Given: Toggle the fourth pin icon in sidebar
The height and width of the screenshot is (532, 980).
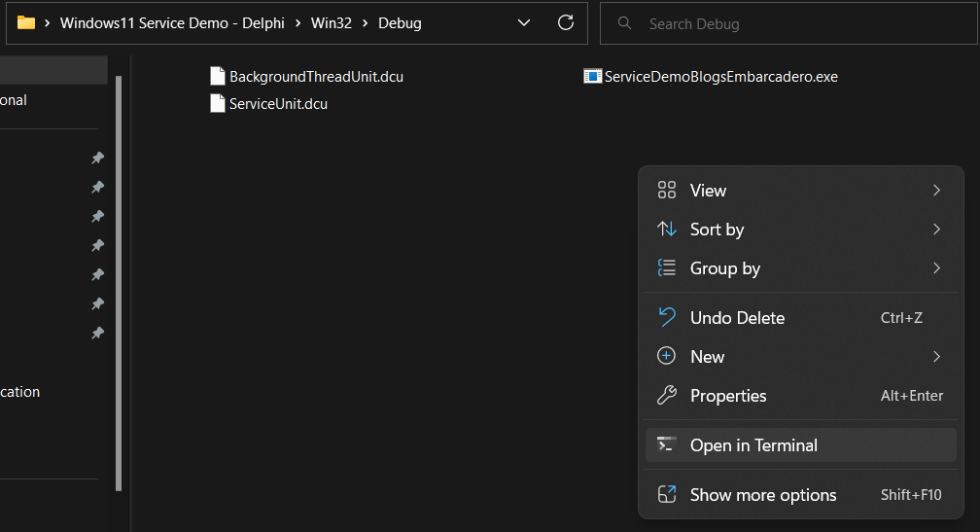Looking at the screenshot, I should (97, 245).
